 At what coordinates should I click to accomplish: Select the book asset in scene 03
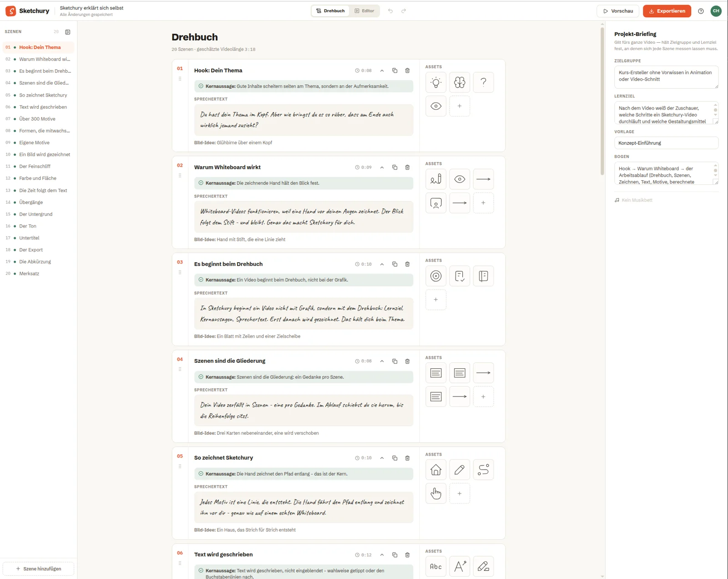click(483, 276)
